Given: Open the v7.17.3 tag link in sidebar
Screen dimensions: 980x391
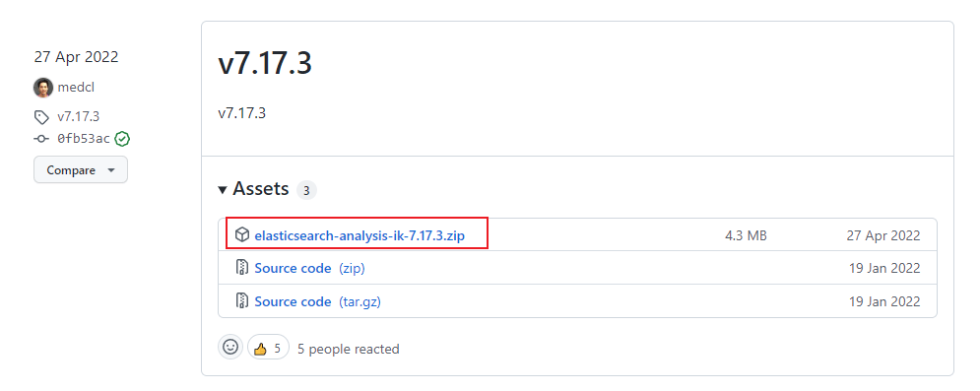Looking at the screenshot, I should pos(78,117).
